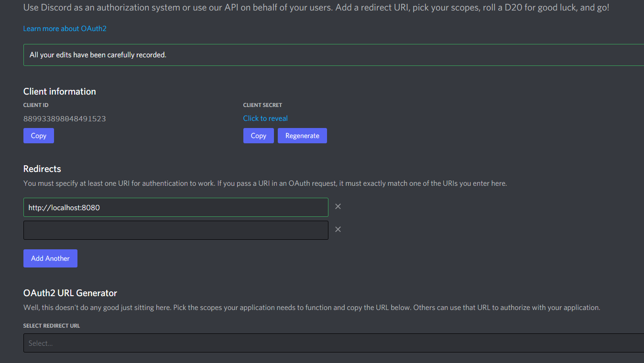Click the redirect URI instruction text
This screenshot has height=363, width=644.
265,183
